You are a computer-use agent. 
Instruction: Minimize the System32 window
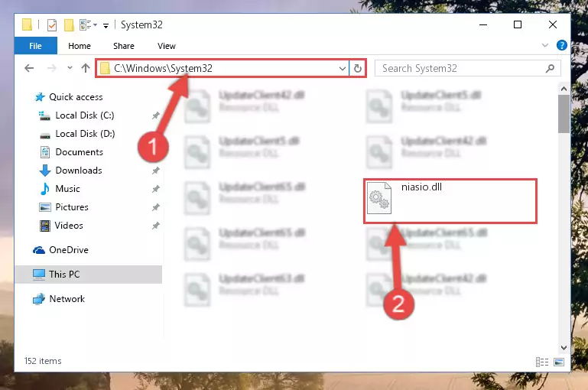(483, 24)
